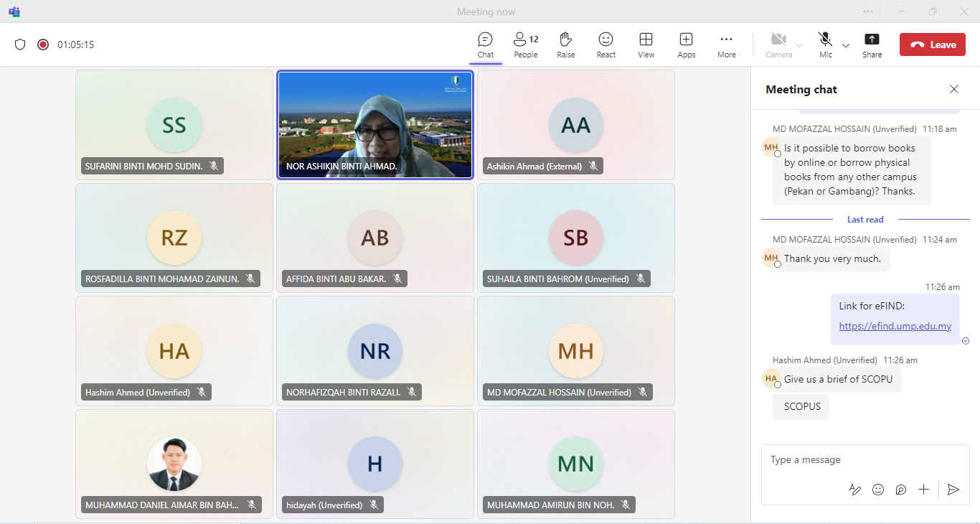980x524 pixels.
Task: Send the chat message
Action: pyautogui.click(x=953, y=490)
